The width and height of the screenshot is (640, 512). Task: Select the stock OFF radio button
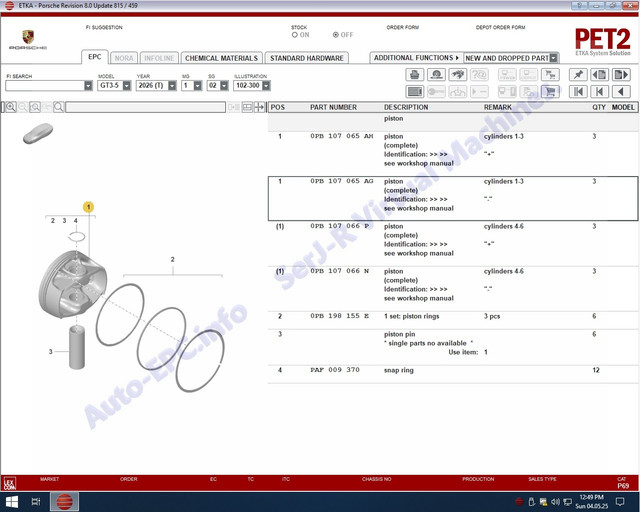tap(336, 35)
